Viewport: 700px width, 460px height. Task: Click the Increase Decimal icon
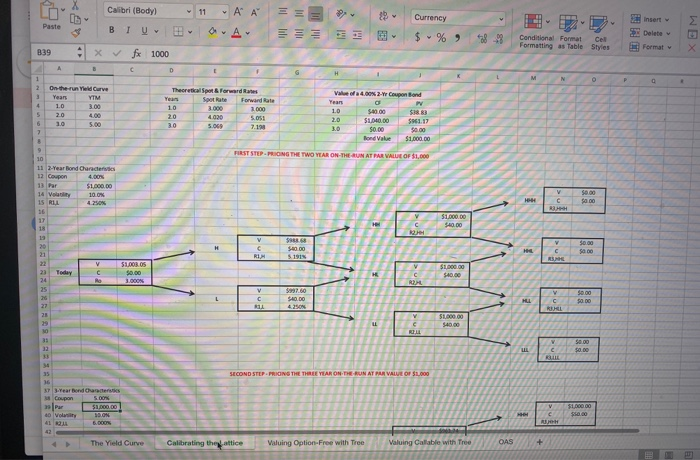pos(482,39)
